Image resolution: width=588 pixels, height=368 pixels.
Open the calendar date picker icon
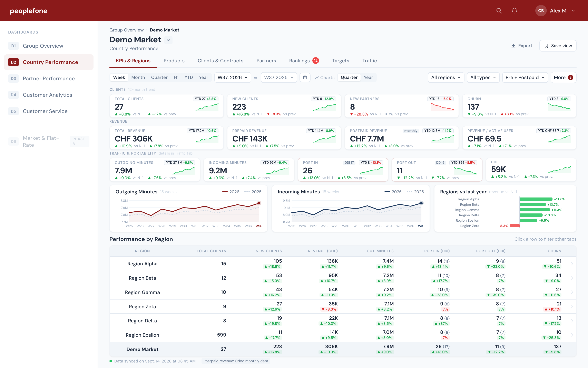click(305, 77)
